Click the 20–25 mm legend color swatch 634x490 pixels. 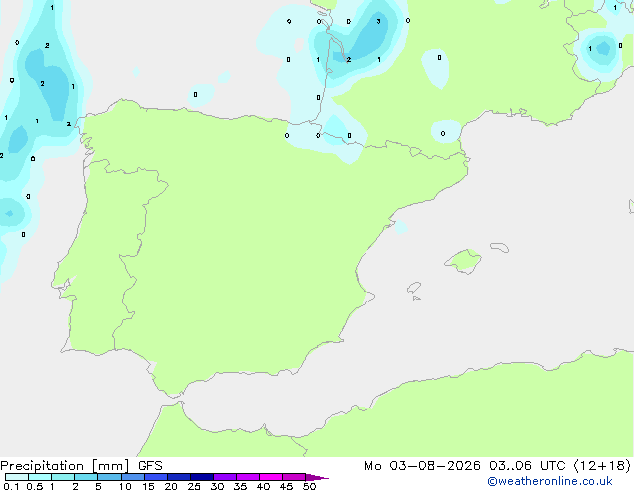[178, 477]
